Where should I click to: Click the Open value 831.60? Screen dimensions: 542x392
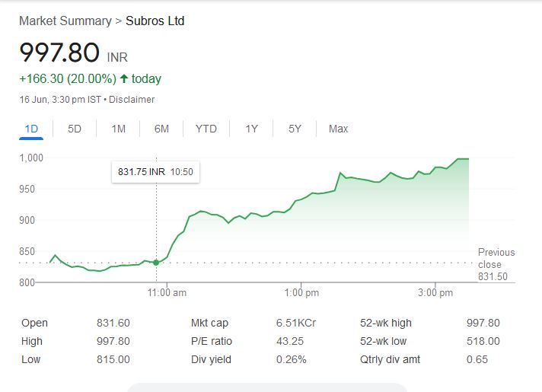[113, 323]
